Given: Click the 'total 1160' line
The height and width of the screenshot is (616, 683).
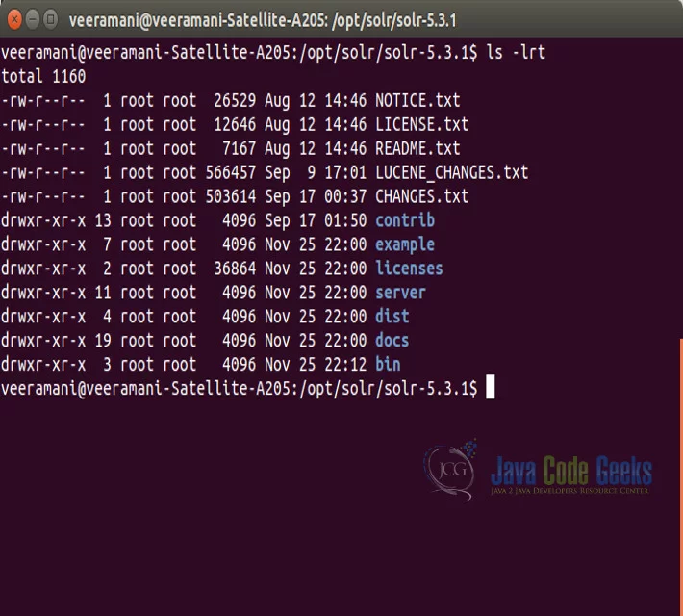Looking at the screenshot, I should pyautogui.click(x=43, y=77).
